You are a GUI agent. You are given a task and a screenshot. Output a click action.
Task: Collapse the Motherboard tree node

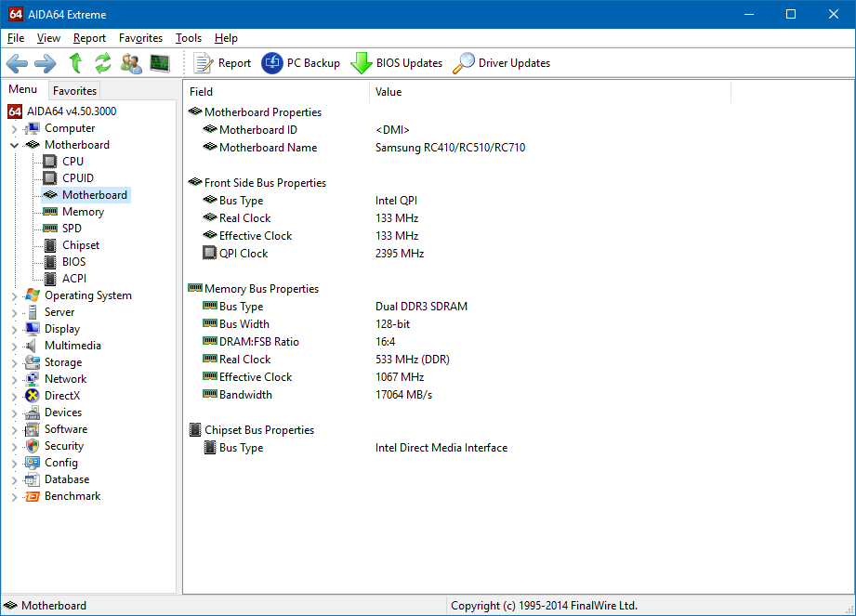(x=15, y=145)
